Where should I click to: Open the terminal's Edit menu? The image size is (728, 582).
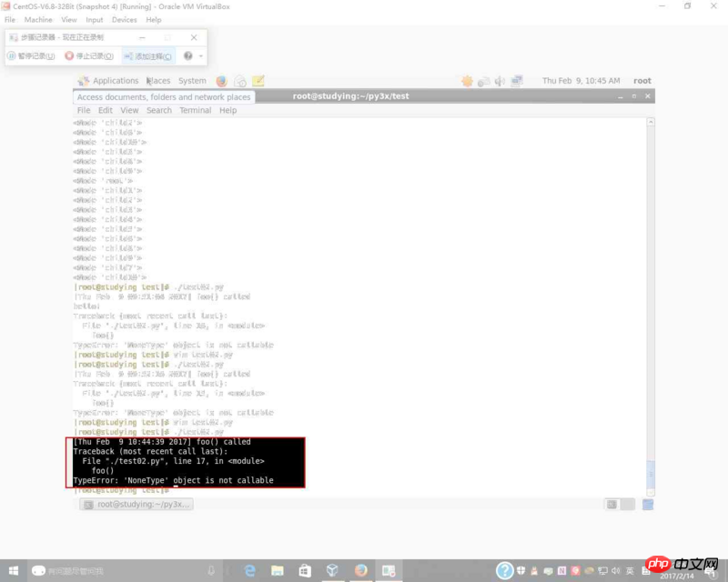tap(106, 110)
